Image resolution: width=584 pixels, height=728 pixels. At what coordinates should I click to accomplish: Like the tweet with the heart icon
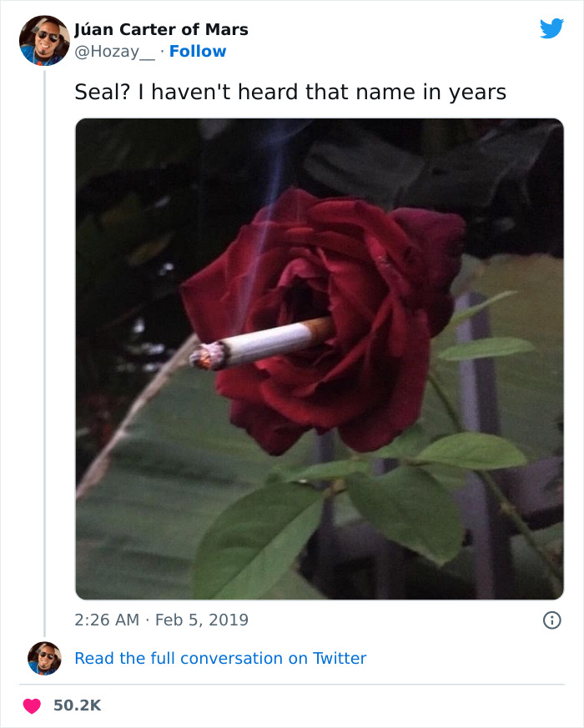click(32, 705)
